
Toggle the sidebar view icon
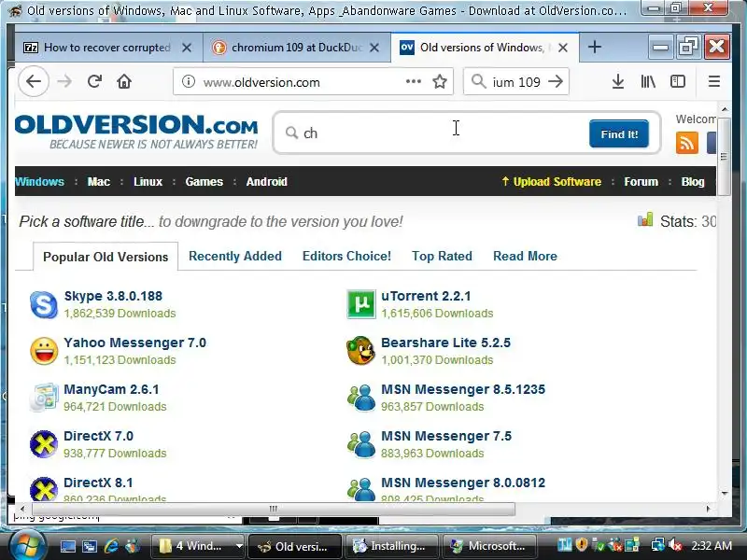pos(678,82)
